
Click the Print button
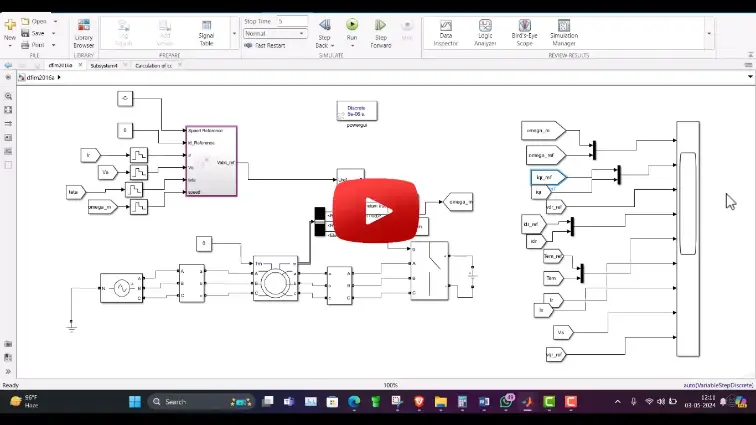36,45
